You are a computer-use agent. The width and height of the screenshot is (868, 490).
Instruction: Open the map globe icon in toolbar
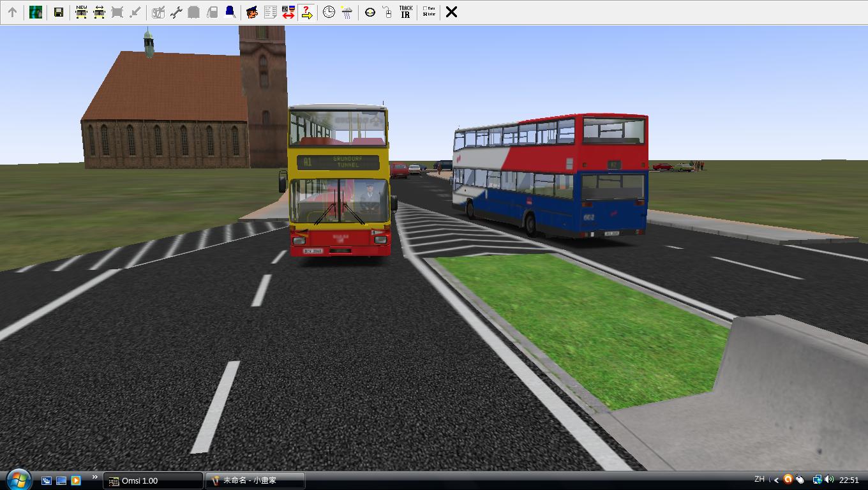click(x=36, y=12)
